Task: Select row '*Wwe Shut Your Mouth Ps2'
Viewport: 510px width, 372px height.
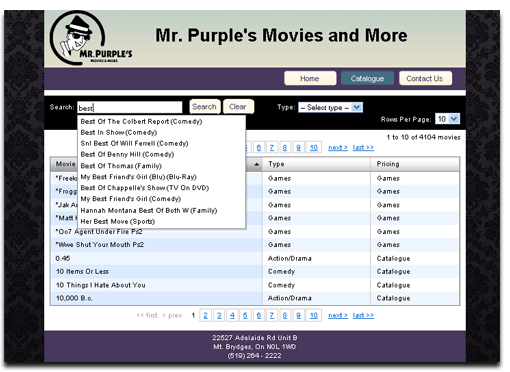Action: 255,245
